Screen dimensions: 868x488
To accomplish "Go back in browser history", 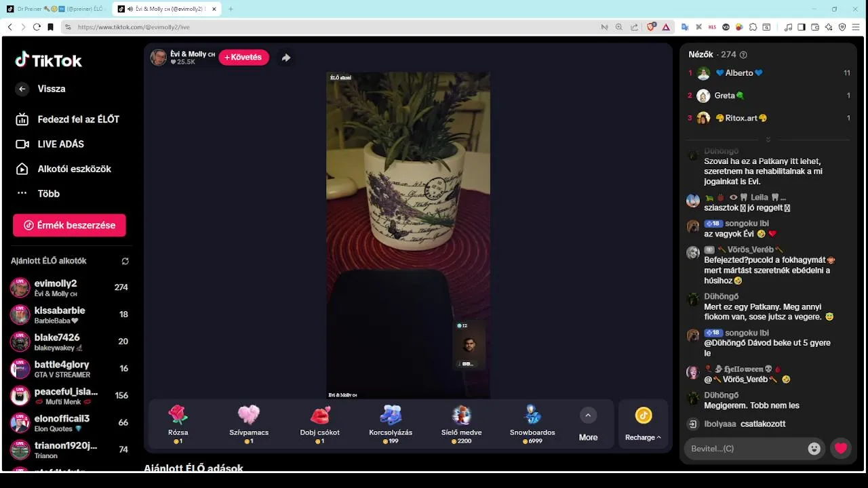I will (9, 27).
